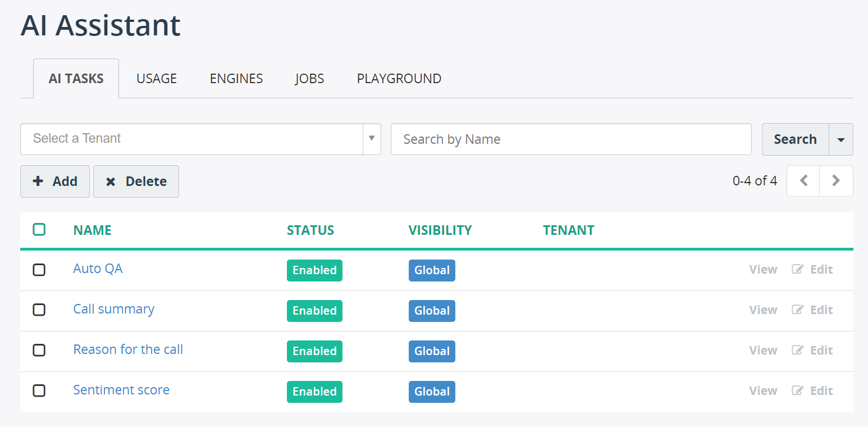The height and width of the screenshot is (427, 868).
Task: Expand the Search button dropdown arrow
Action: point(841,139)
